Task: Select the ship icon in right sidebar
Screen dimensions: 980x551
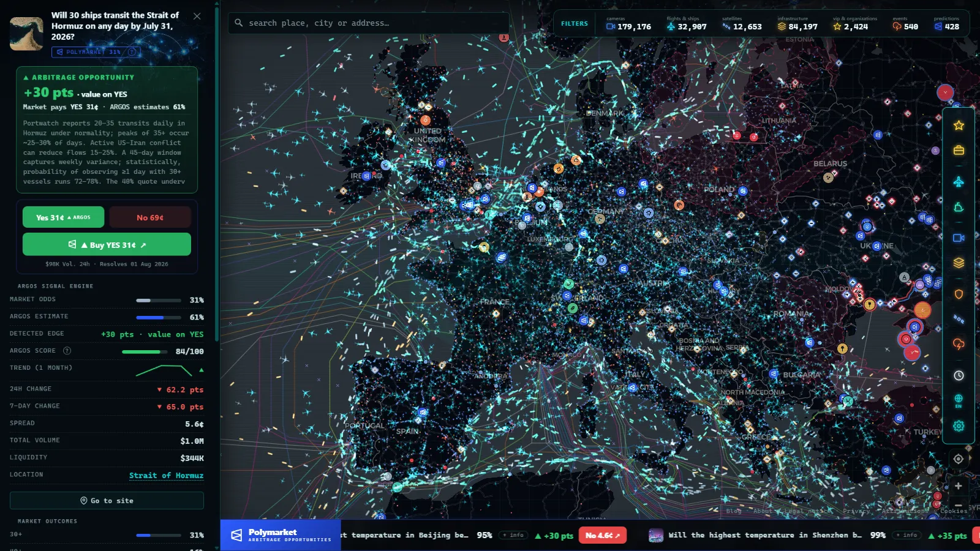Action: (x=959, y=208)
